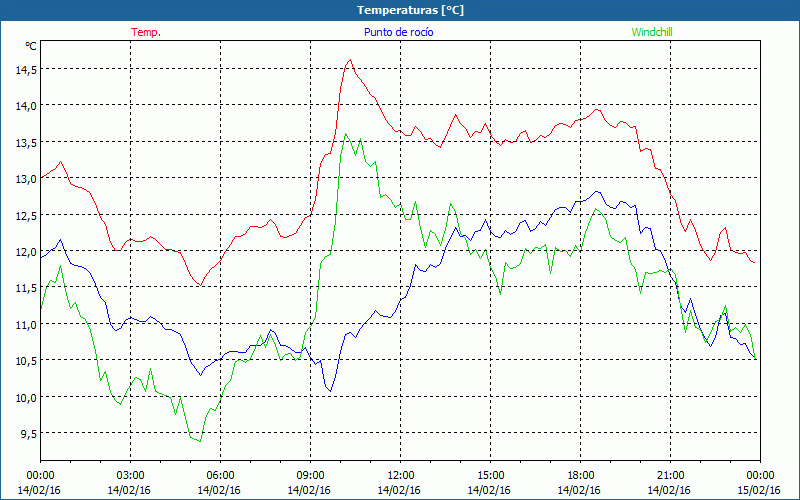Select the red 'Temp.' legend label
The width and height of the screenshot is (800, 500).
[x=146, y=32]
